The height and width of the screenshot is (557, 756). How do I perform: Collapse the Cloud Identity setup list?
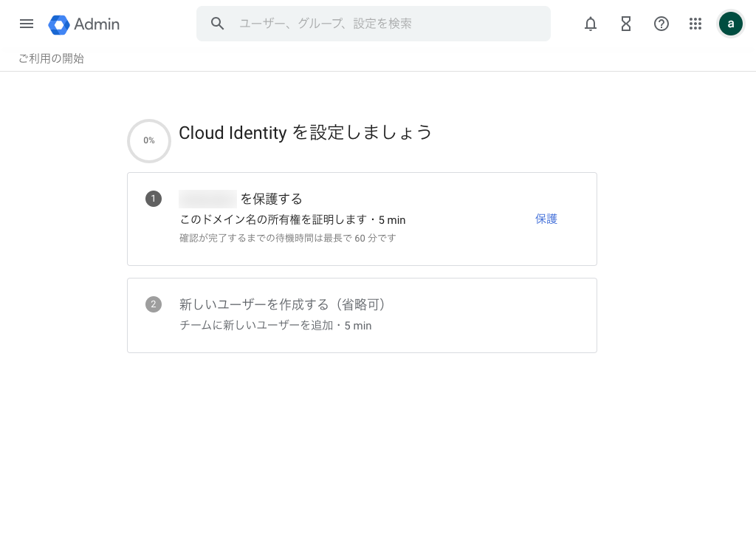[306, 133]
